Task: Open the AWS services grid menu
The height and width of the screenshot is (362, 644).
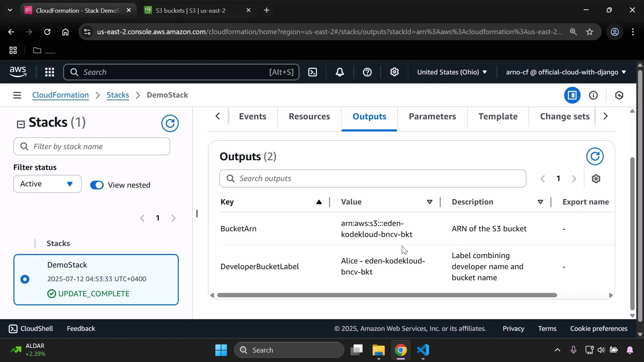Action: pos(49,72)
